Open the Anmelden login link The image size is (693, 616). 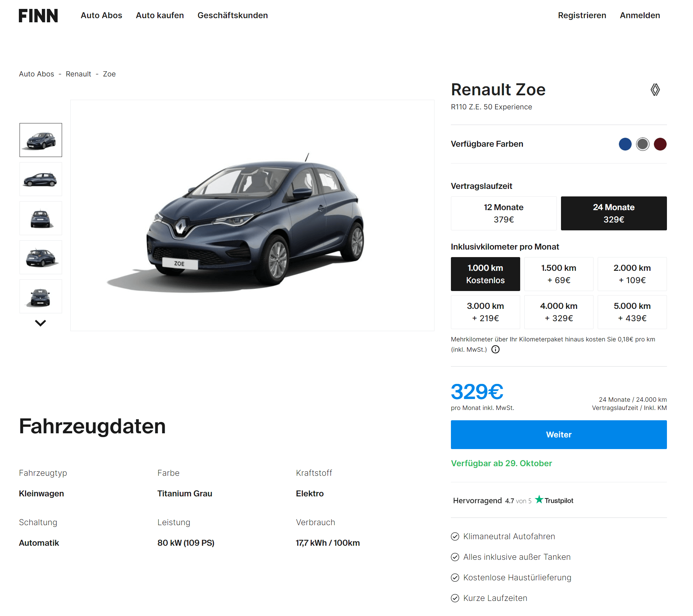click(x=640, y=15)
